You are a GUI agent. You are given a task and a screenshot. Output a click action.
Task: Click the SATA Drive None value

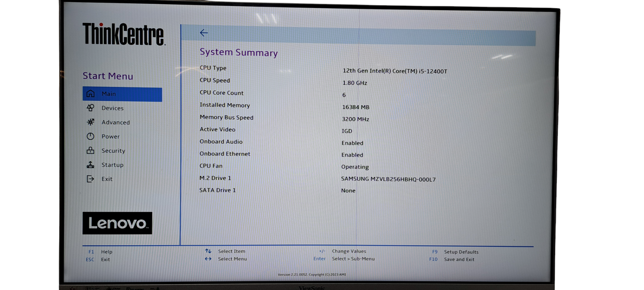(x=348, y=191)
